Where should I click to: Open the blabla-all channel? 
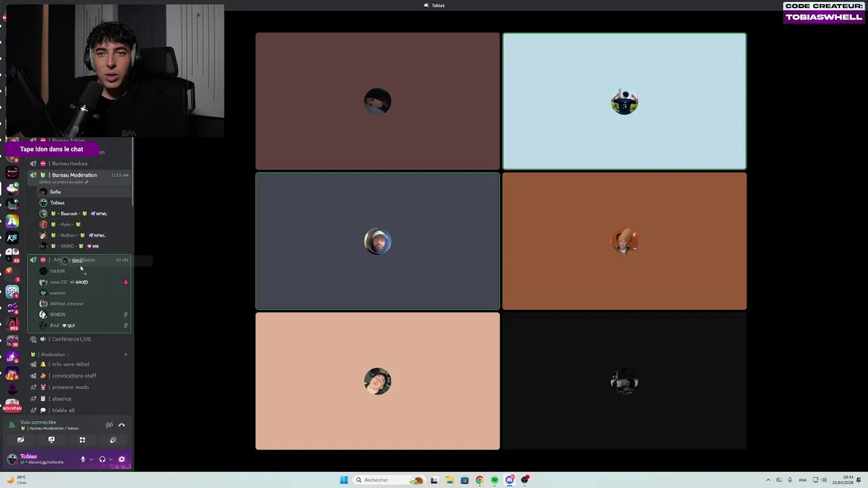79,410
